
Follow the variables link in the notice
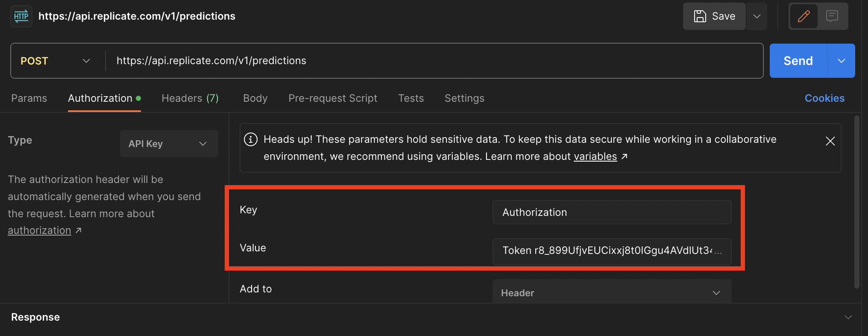(595, 156)
